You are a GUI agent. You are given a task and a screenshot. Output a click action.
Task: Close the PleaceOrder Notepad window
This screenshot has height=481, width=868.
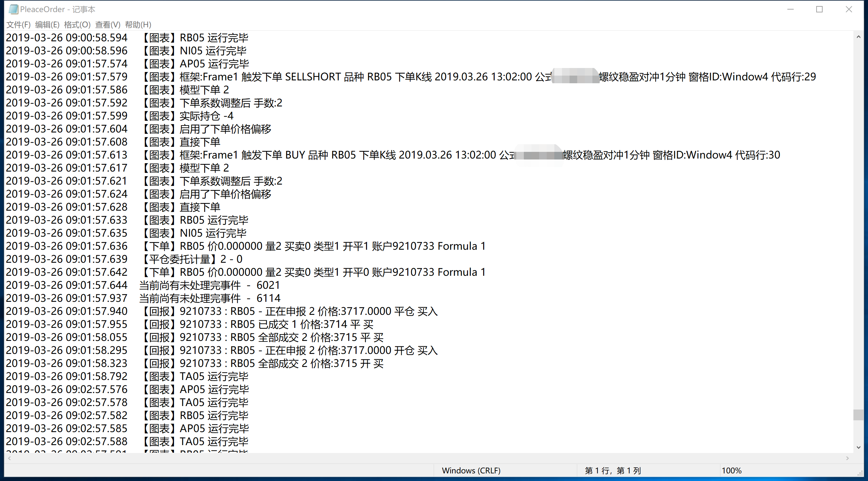coord(849,9)
